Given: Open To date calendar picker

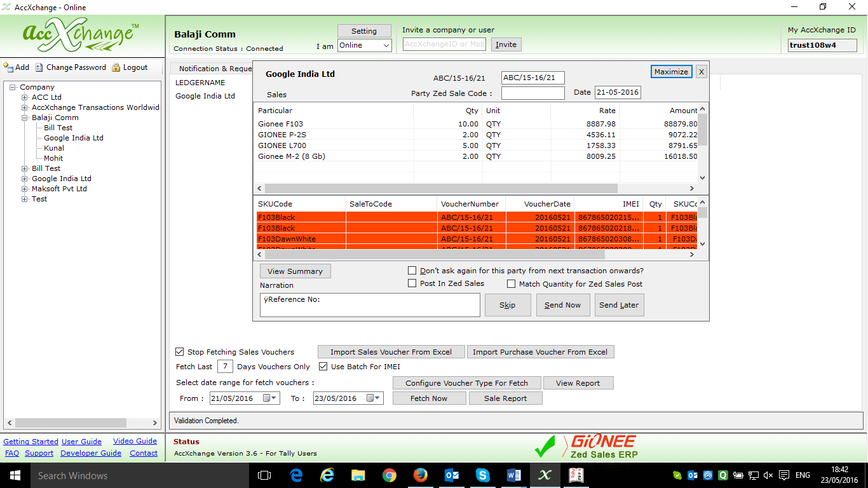Looking at the screenshot, I should pos(374,398).
